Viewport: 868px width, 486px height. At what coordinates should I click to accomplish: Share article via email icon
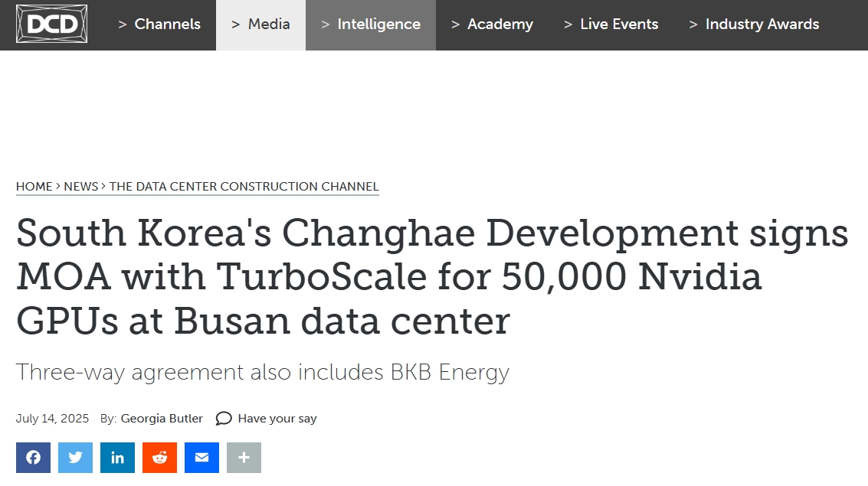point(201,458)
